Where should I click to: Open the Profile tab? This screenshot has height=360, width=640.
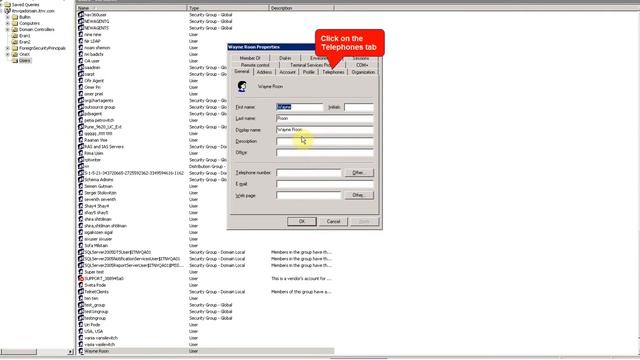pos(309,72)
